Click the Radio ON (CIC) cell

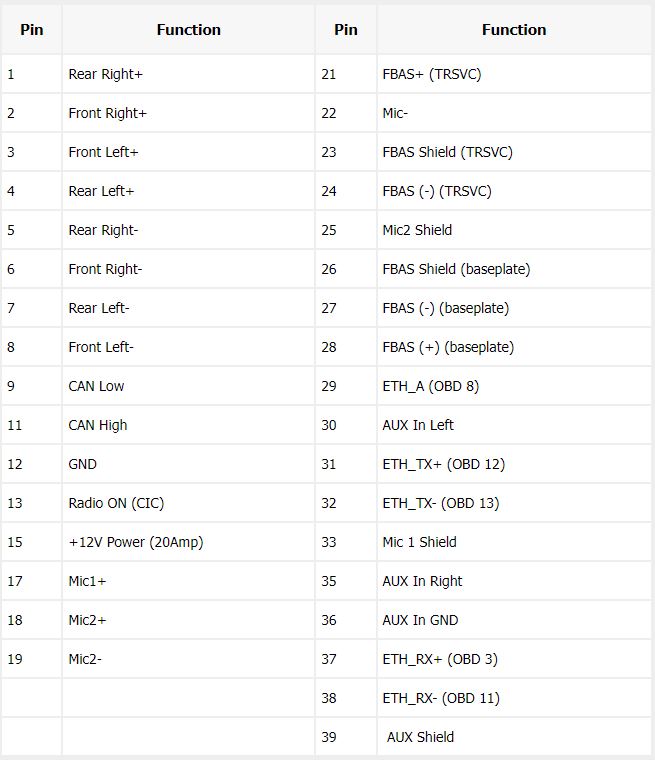(x=188, y=503)
